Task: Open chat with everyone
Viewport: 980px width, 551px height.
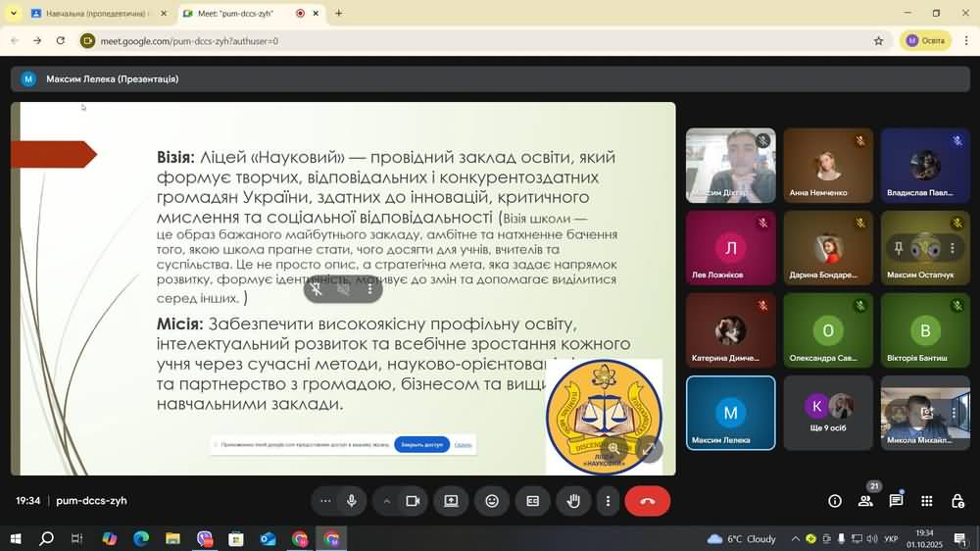Action: (896, 501)
